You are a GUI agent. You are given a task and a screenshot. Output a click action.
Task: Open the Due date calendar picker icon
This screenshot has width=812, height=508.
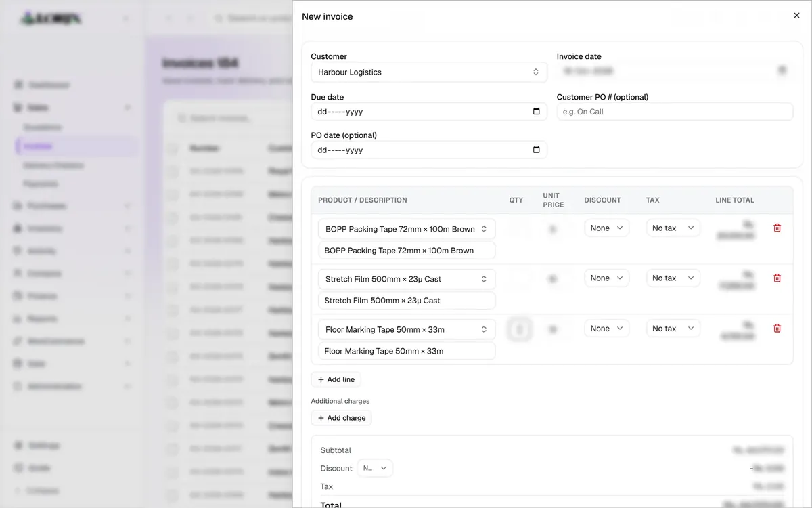537,112
